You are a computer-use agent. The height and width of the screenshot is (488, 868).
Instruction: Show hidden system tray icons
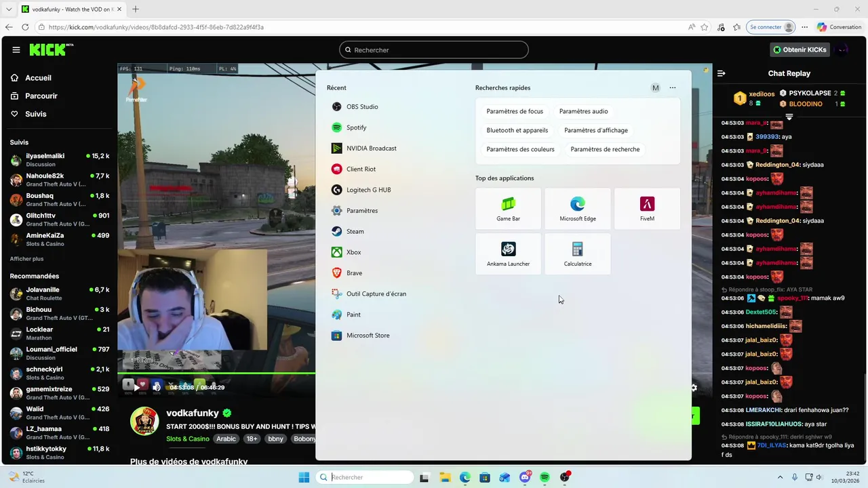pos(780,477)
